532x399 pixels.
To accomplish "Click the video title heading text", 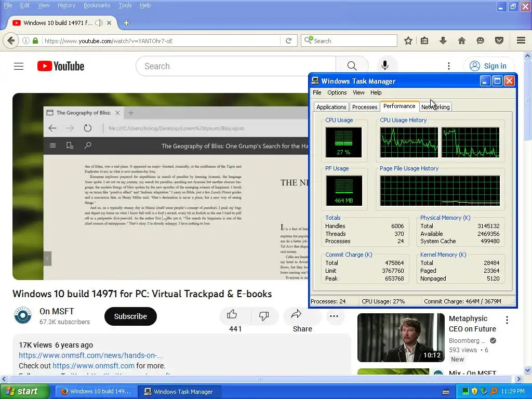I will [x=142, y=294].
